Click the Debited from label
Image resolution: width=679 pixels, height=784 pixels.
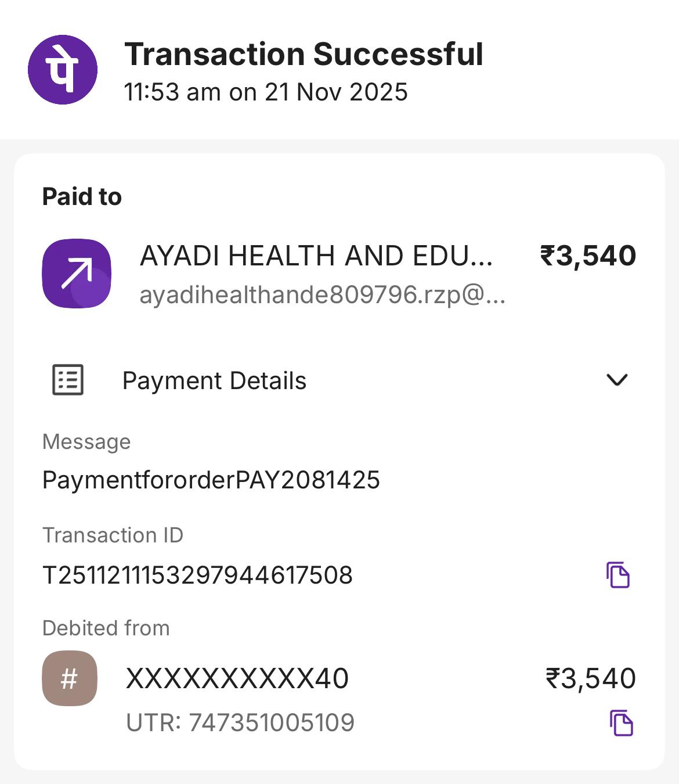[x=106, y=628]
